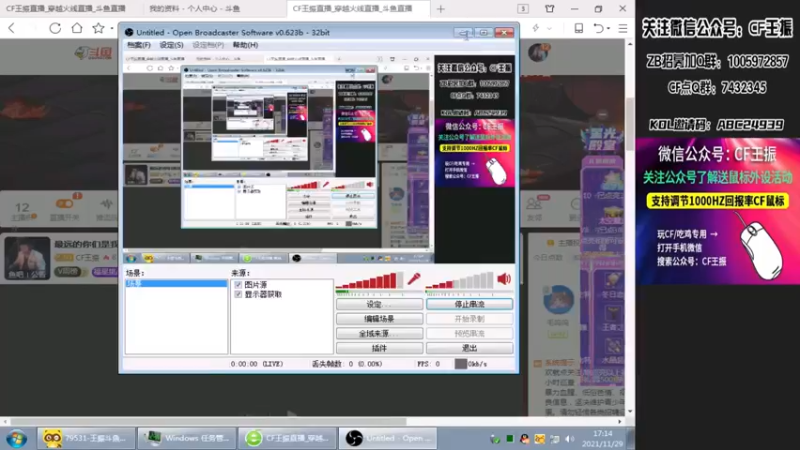Click the disabled 预览串流 button
Screen dimensions: 800x450
[469, 333]
